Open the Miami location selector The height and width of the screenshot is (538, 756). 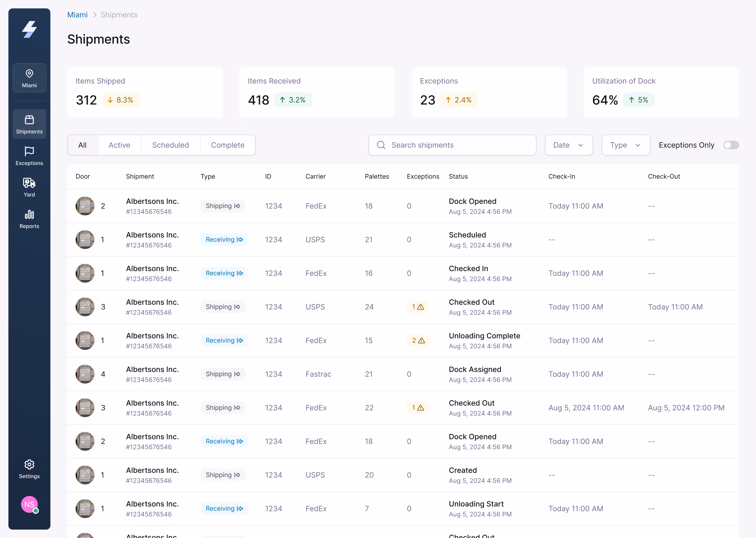pos(29,78)
